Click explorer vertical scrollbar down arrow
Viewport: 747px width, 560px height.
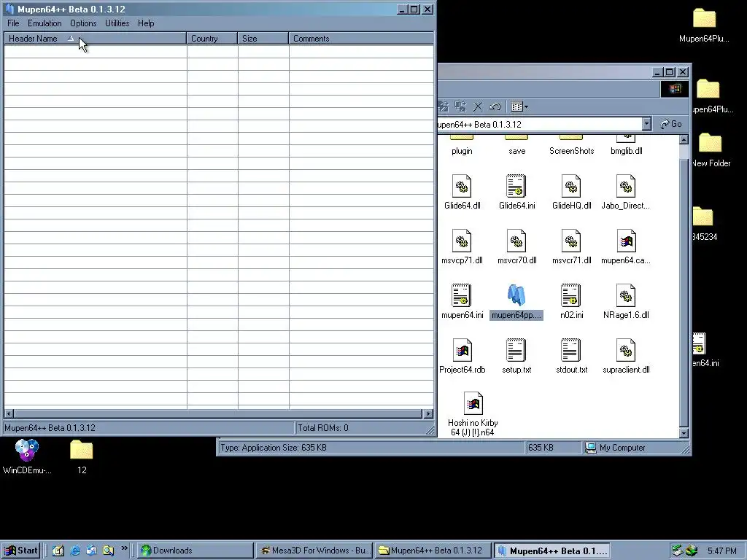pyautogui.click(x=684, y=433)
